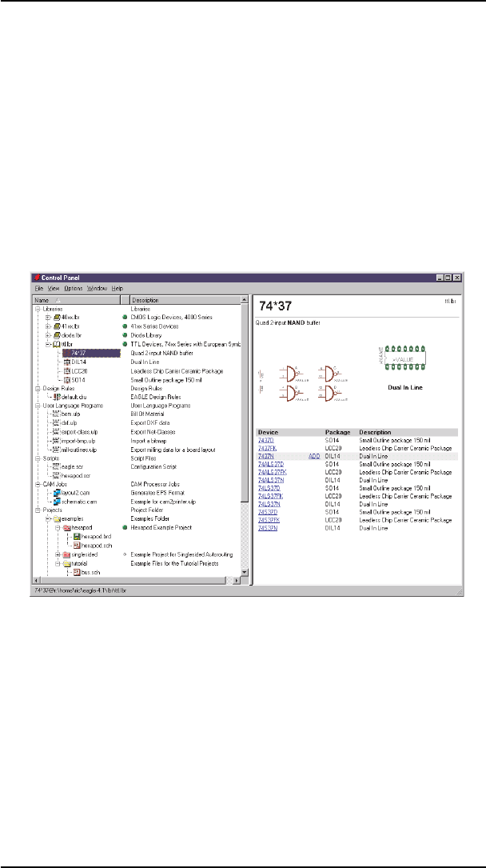Click the open book icon of ttl.lbr
486x868 pixels.
click(x=57, y=344)
